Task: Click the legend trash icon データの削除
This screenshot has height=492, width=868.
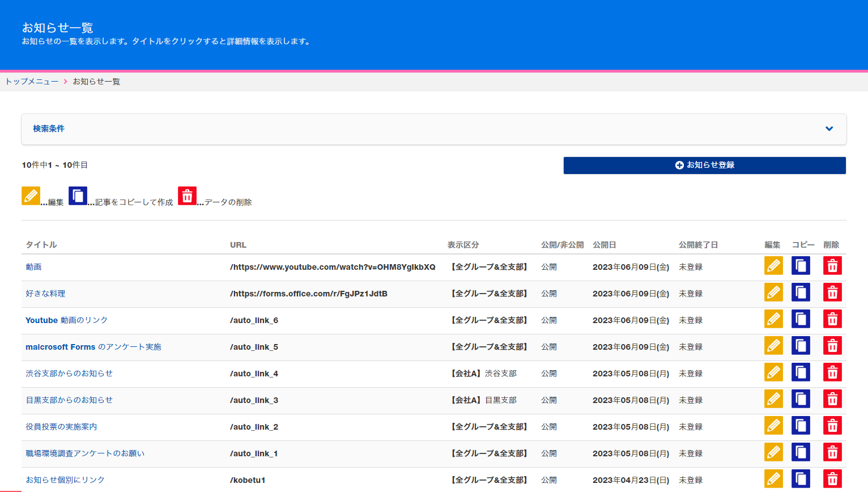Action: pyautogui.click(x=187, y=196)
